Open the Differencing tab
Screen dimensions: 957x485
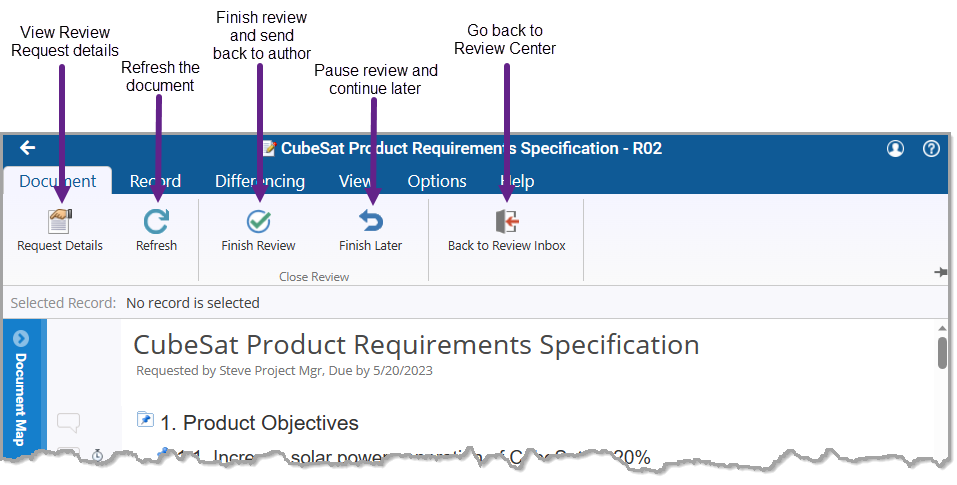pyautogui.click(x=260, y=181)
